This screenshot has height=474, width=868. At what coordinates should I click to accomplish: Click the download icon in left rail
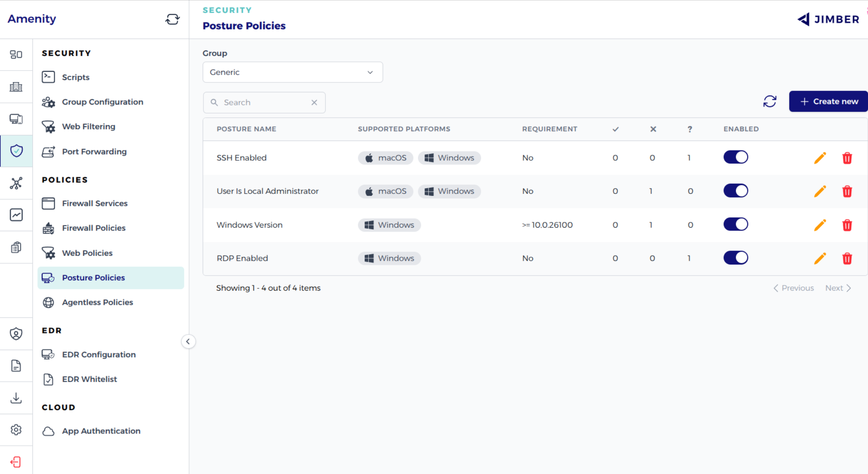(x=16, y=398)
